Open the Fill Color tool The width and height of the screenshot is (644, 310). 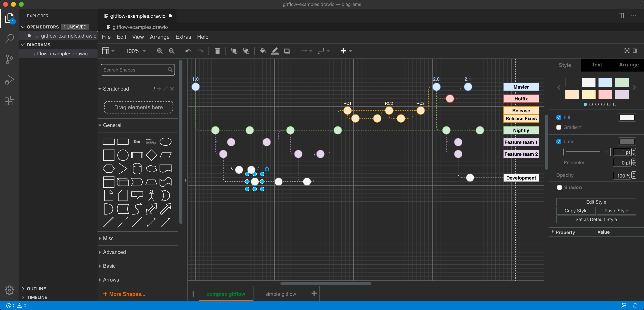tap(263, 51)
